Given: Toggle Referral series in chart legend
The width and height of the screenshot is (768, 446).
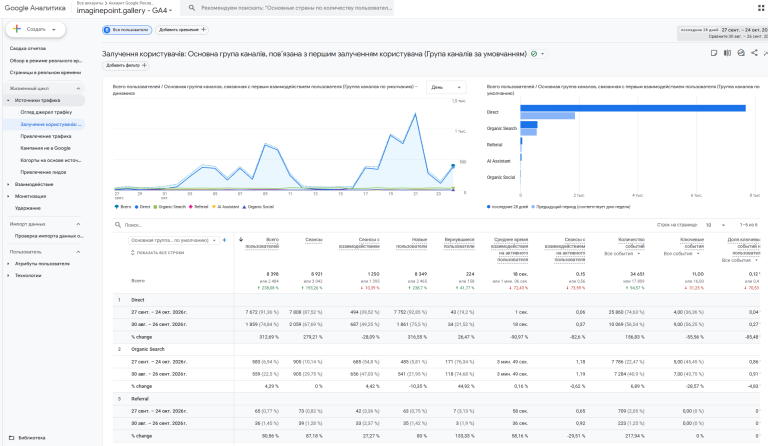Looking at the screenshot, I should pyautogui.click(x=198, y=207).
